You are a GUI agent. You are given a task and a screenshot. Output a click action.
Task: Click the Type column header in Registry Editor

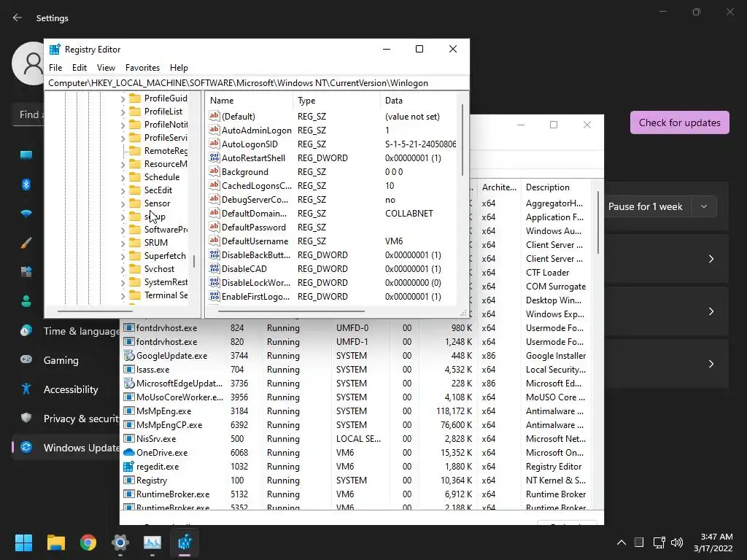[336, 101]
